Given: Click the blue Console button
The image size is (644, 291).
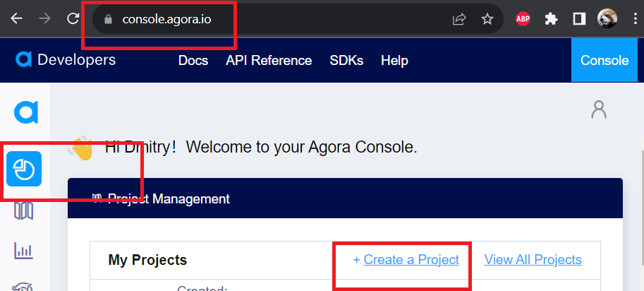Looking at the screenshot, I should tap(604, 61).
